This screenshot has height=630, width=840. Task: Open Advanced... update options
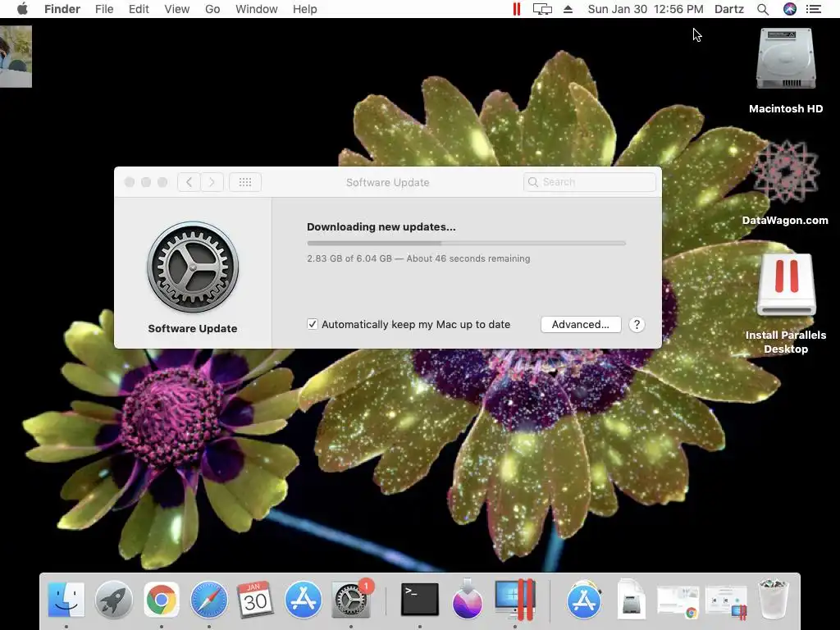click(x=581, y=324)
